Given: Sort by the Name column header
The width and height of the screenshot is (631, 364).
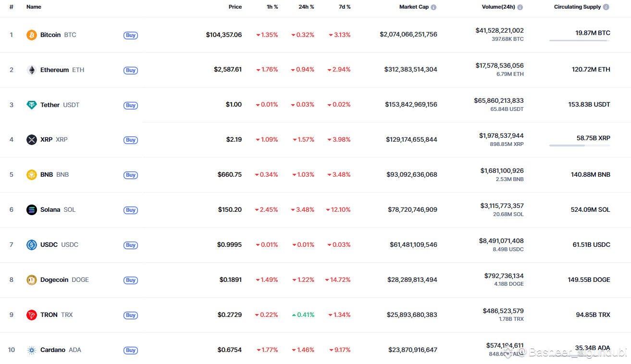Looking at the screenshot, I should point(34,7).
